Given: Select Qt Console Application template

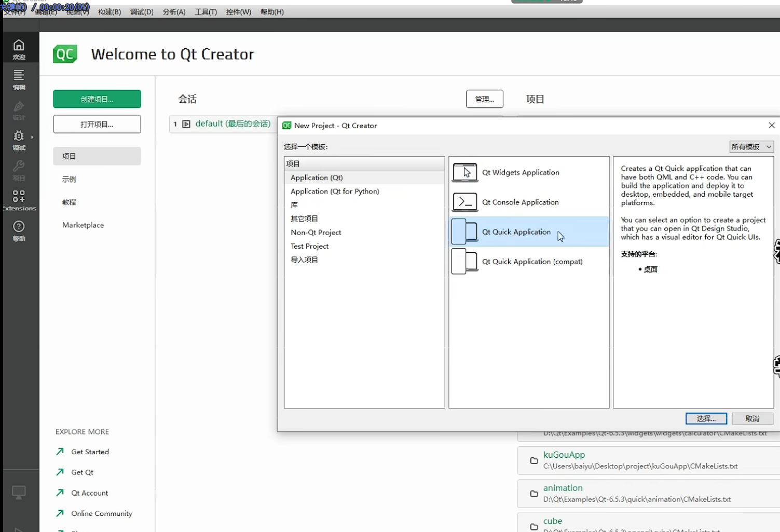Looking at the screenshot, I should [x=520, y=202].
